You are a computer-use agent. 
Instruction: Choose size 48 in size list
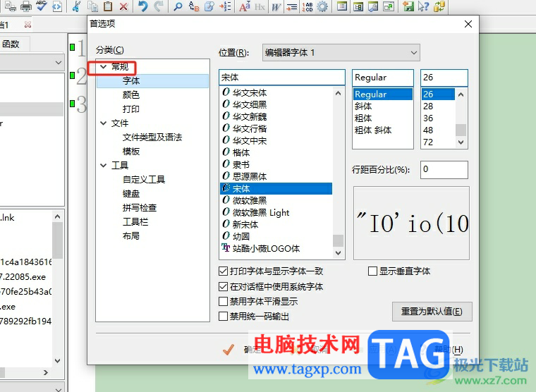438,130
